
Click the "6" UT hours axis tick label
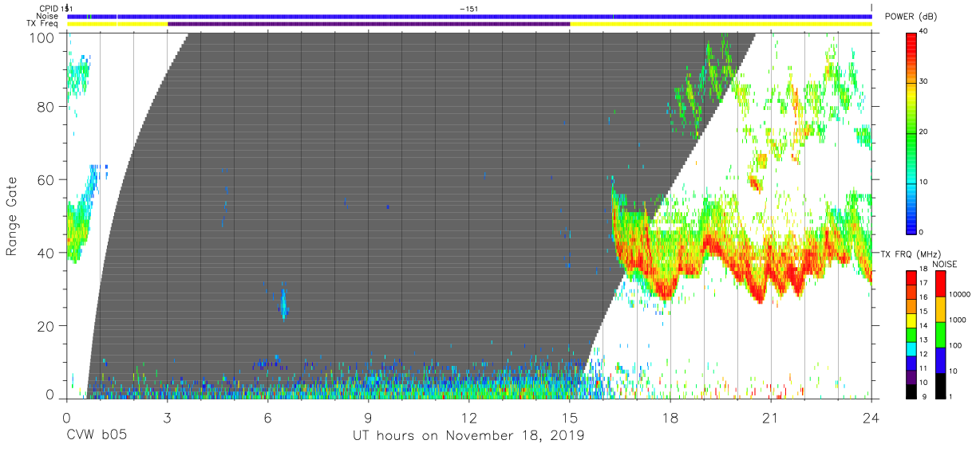pyautogui.click(x=267, y=417)
